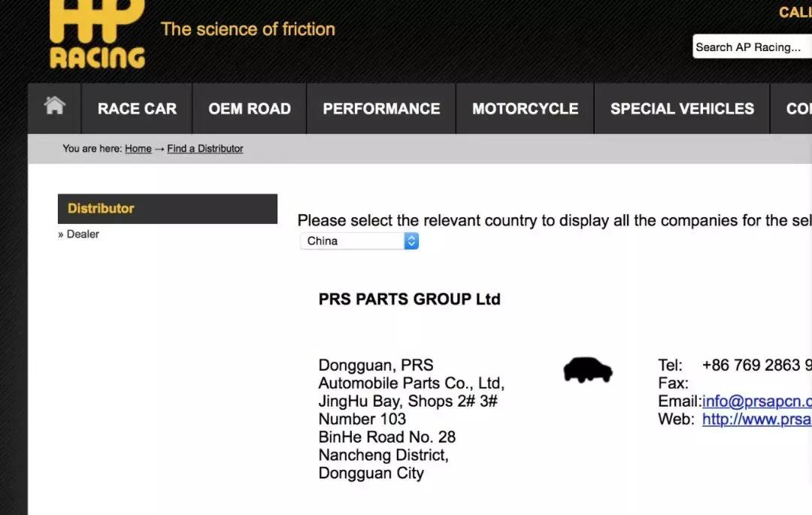812x515 pixels.
Task: Navigate to the MOTORCYCLE section
Action: pyautogui.click(x=525, y=108)
